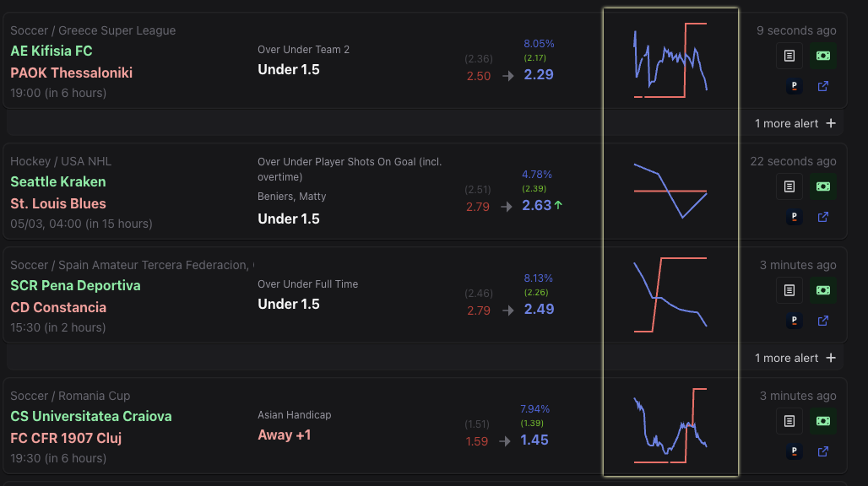Open odds chart thumbnail for Seattle Kraken match

coord(670,191)
